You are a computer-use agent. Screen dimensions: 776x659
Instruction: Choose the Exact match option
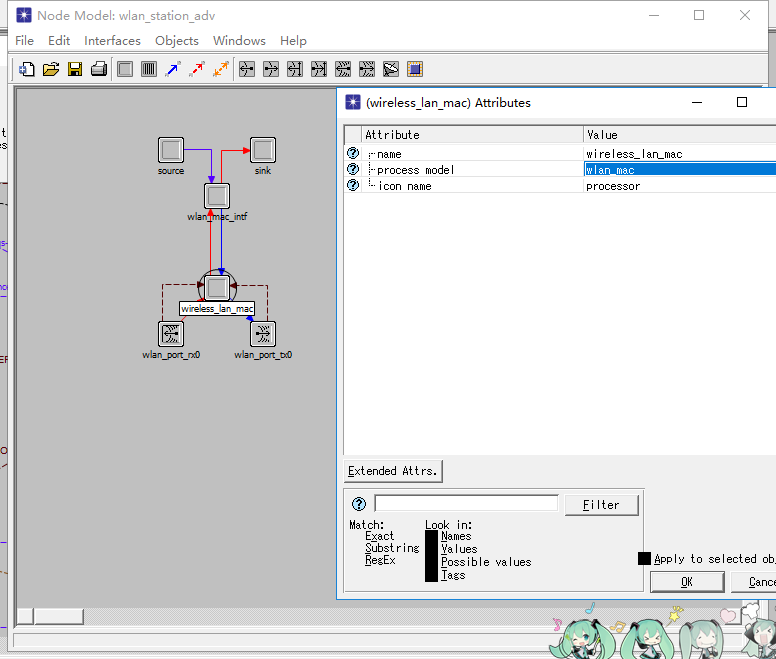pyautogui.click(x=380, y=536)
